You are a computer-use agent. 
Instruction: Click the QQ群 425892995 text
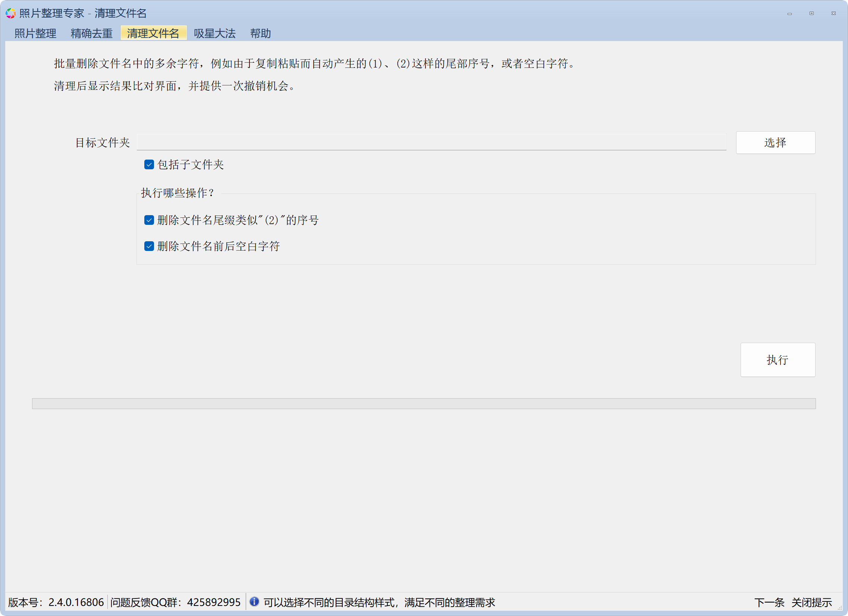(175, 602)
